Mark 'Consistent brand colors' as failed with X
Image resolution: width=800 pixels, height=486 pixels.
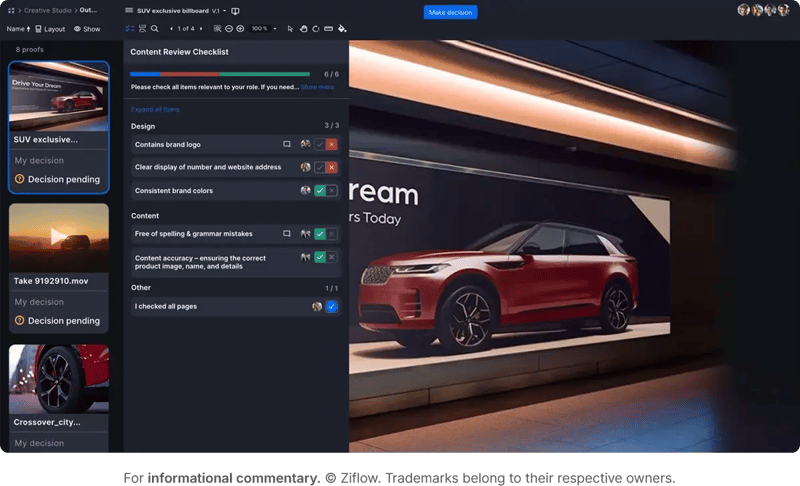coord(332,191)
